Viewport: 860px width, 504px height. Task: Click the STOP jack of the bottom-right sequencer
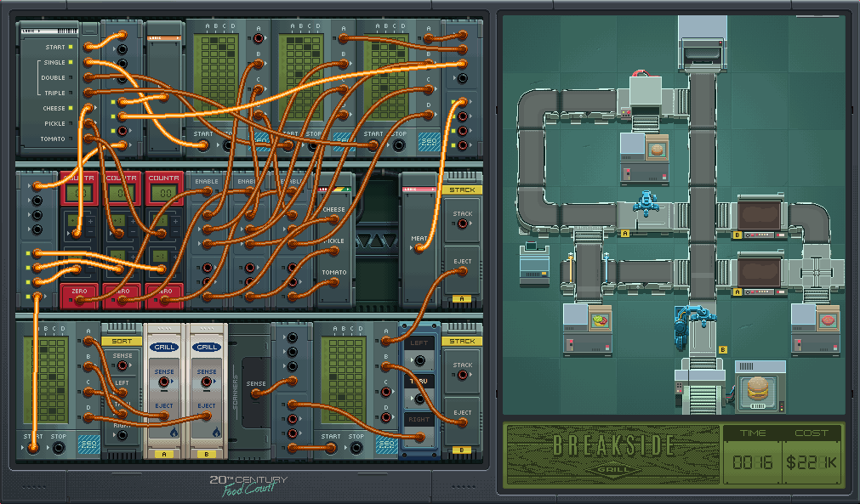[356, 448]
